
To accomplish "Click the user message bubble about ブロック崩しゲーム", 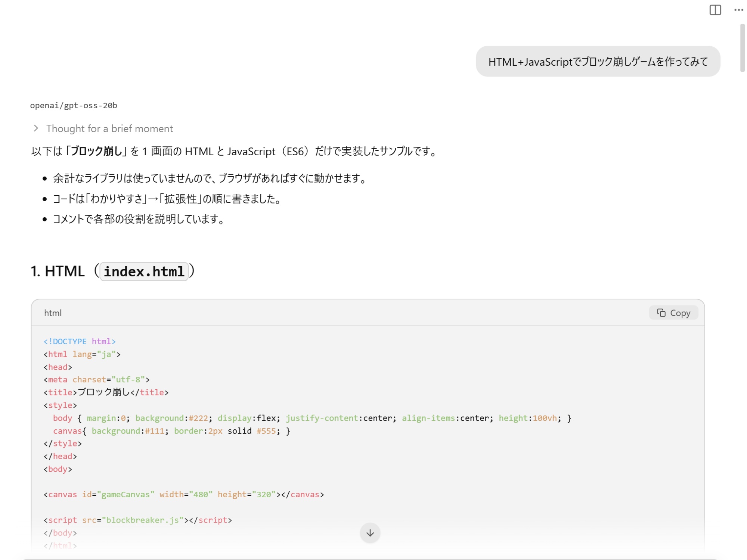I will coord(598,62).
